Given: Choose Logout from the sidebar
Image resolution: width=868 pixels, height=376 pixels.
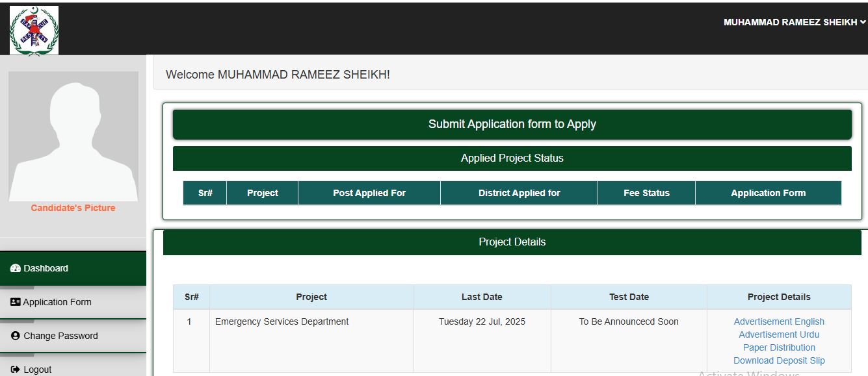Looking at the screenshot, I should point(73,368).
